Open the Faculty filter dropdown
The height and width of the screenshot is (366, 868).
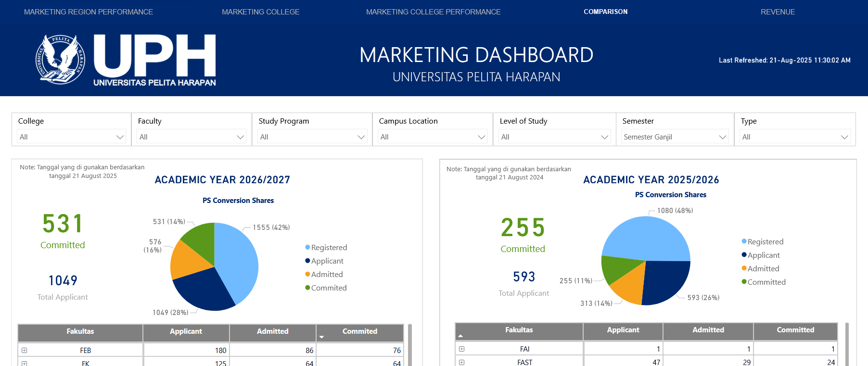click(191, 137)
